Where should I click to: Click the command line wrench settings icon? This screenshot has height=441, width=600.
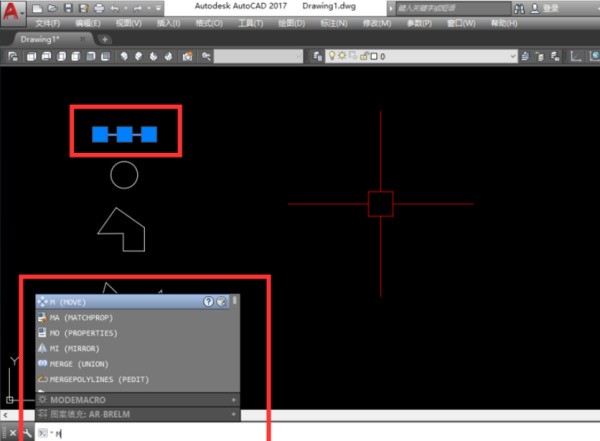point(26,433)
